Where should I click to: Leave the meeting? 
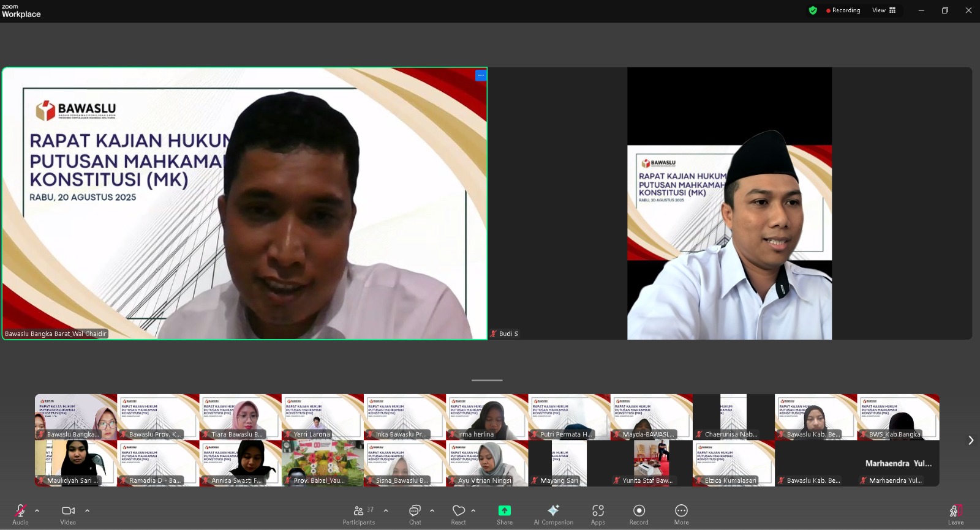point(956,513)
